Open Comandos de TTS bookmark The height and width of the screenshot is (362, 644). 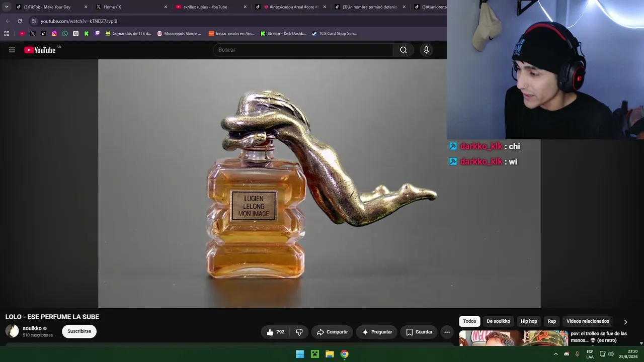pos(128,34)
